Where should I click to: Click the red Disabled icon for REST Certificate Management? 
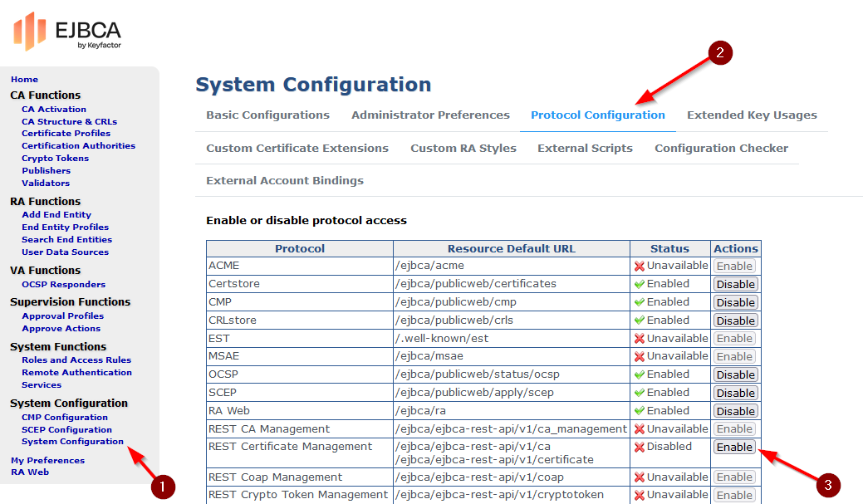pyautogui.click(x=639, y=448)
